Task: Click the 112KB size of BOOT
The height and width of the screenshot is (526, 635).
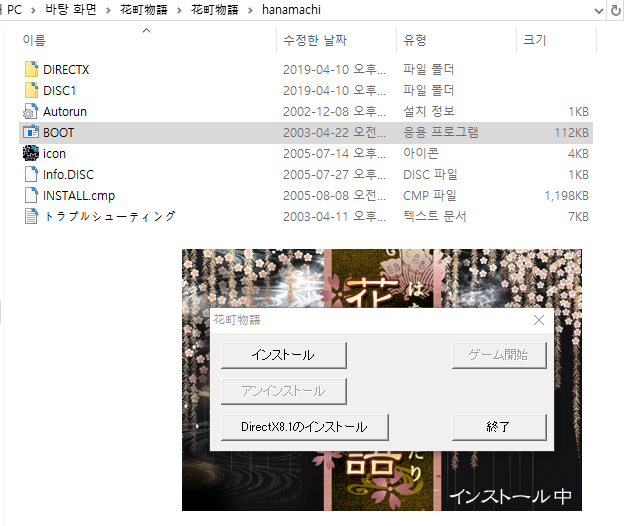Action: tap(571, 133)
